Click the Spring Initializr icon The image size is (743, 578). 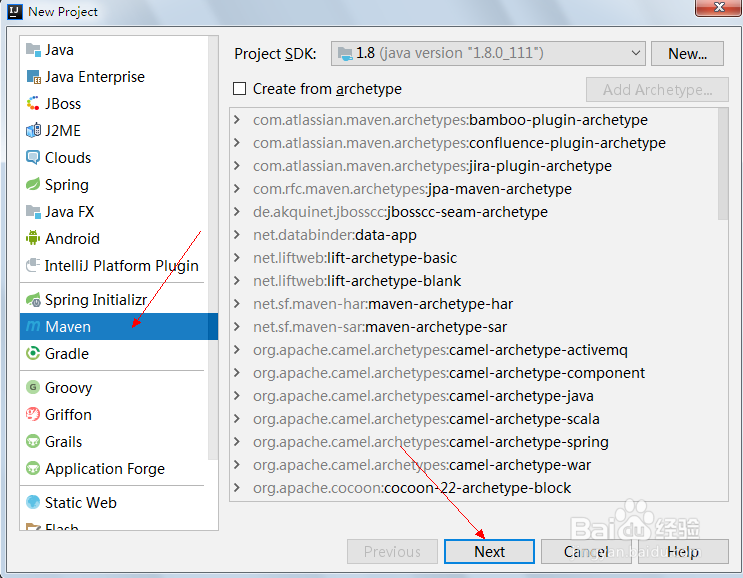coord(33,299)
